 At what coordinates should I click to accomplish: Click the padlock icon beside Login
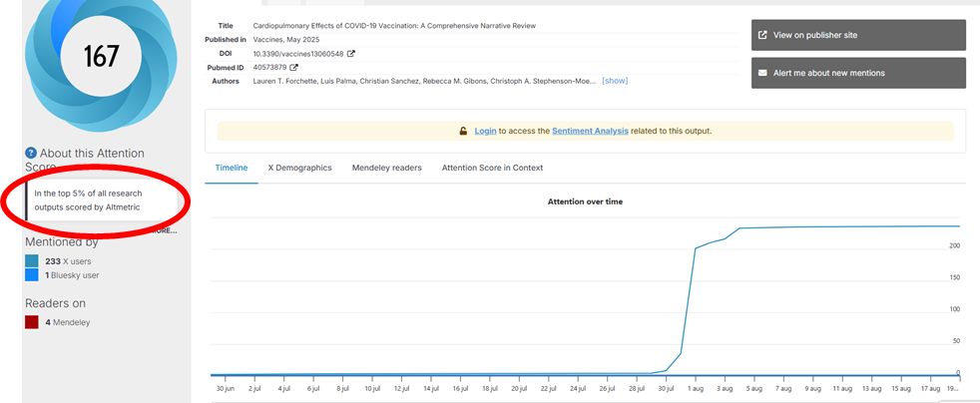(x=463, y=131)
